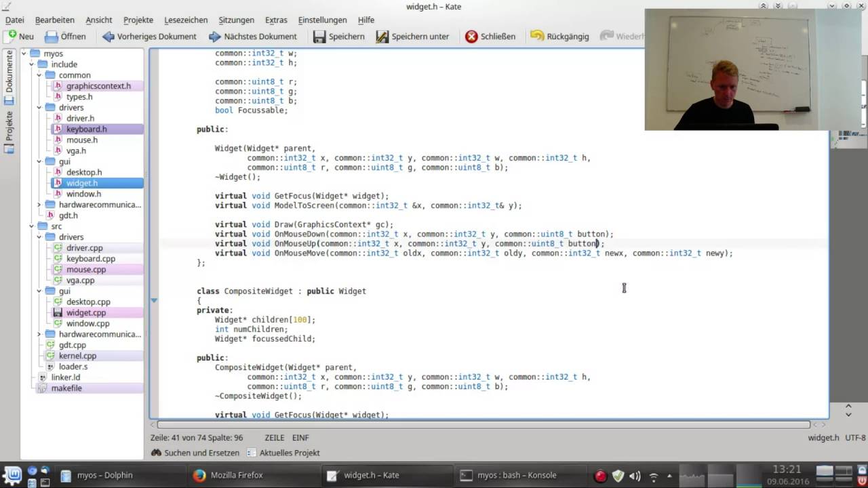
Task: Open the Sitzungen menu
Action: (237, 20)
